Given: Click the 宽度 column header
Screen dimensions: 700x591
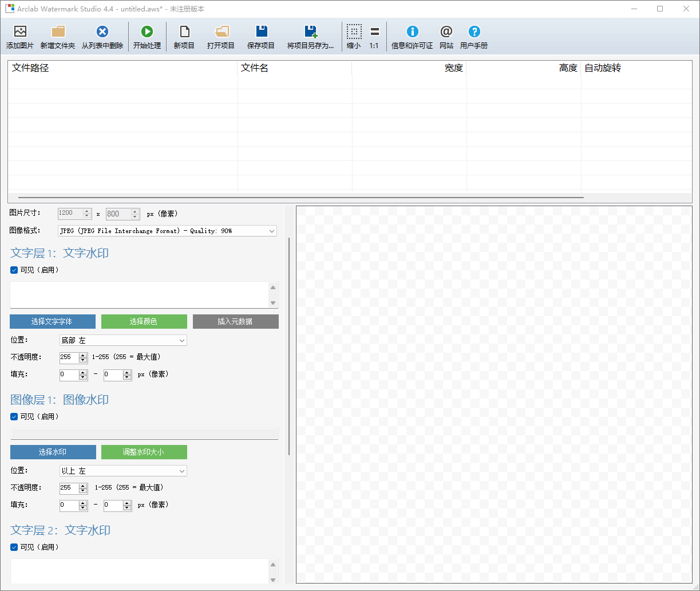Looking at the screenshot, I should tap(409, 68).
